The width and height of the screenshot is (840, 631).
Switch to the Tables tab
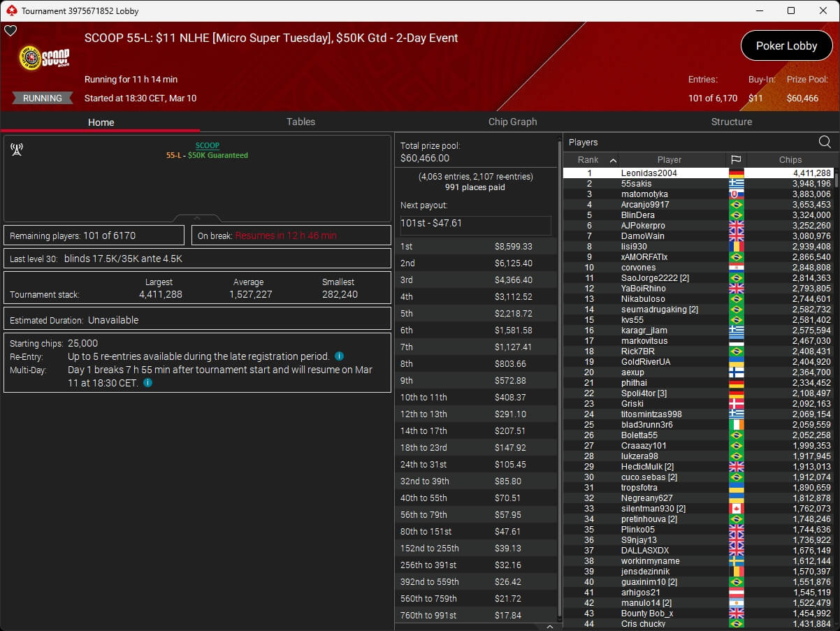pyautogui.click(x=300, y=122)
